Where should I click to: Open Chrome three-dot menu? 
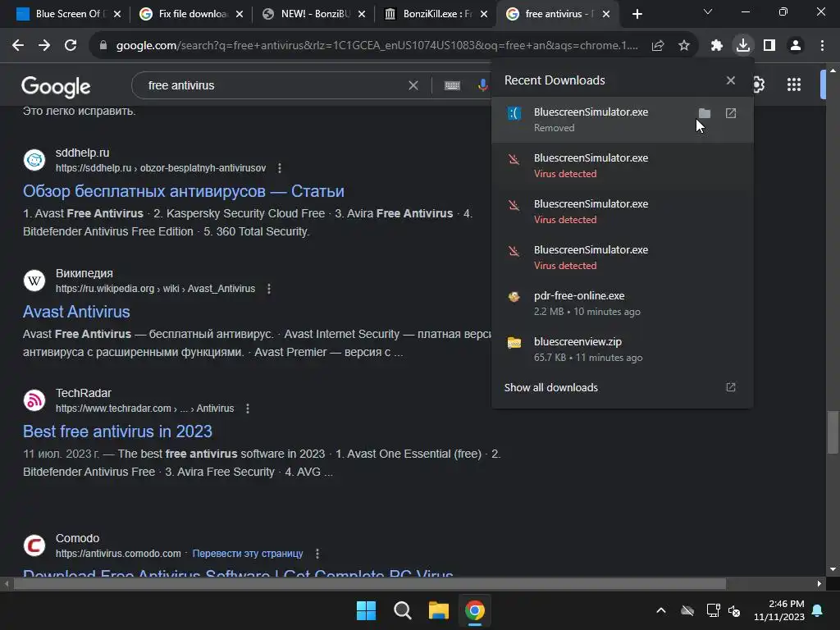[822, 46]
